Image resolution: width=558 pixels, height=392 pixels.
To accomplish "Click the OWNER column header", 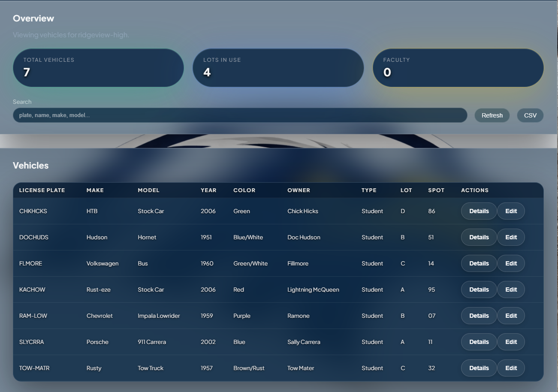I will coord(299,190).
